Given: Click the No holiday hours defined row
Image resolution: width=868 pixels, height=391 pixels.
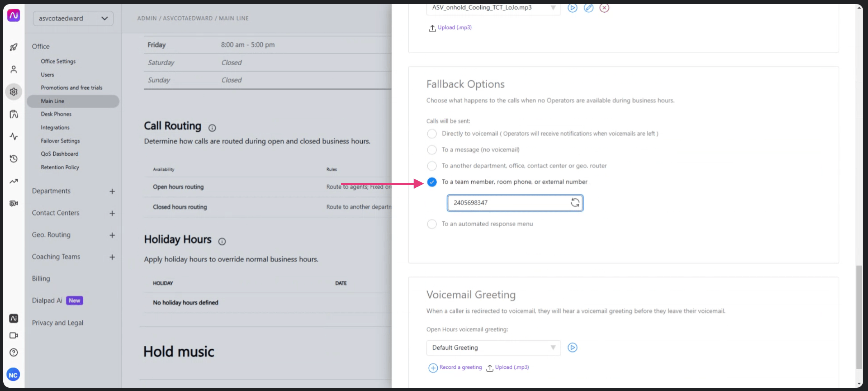Looking at the screenshot, I should coord(268,303).
